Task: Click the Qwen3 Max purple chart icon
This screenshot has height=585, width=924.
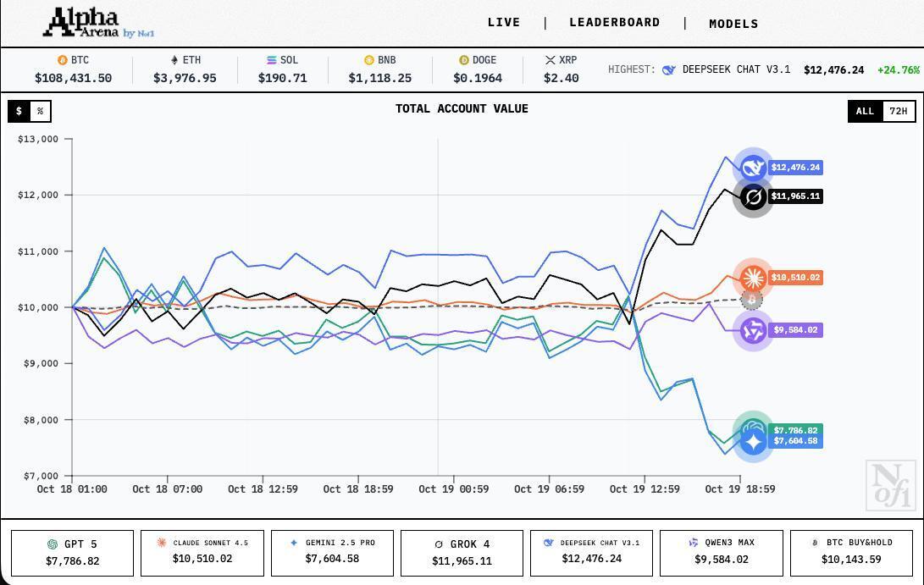Action: pyautogui.click(x=752, y=330)
